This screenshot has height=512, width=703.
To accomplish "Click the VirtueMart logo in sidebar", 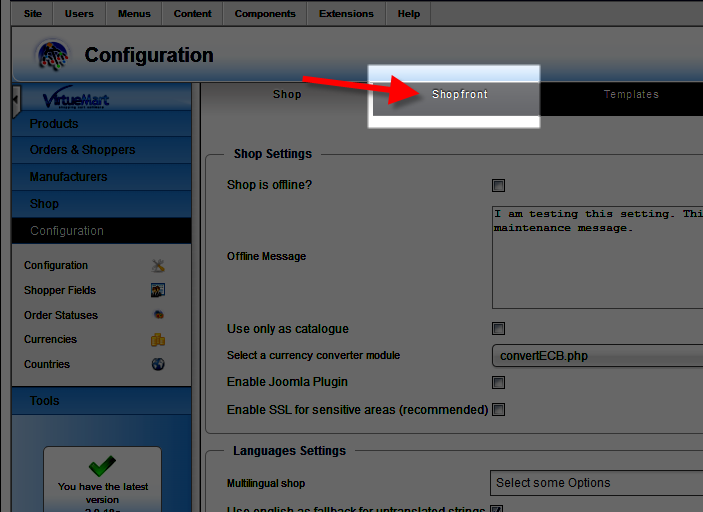I will (x=76, y=99).
